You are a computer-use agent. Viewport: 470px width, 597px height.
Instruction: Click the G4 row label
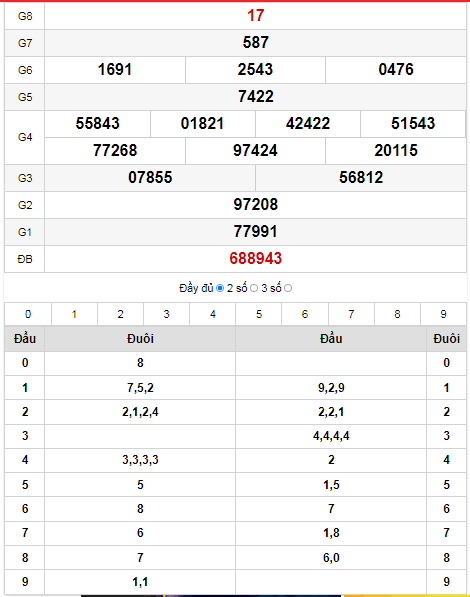point(25,137)
